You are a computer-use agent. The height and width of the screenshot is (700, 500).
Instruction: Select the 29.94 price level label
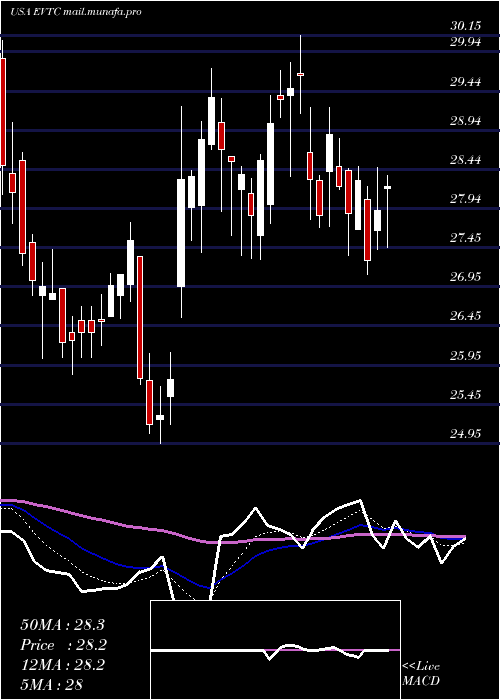click(466, 42)
